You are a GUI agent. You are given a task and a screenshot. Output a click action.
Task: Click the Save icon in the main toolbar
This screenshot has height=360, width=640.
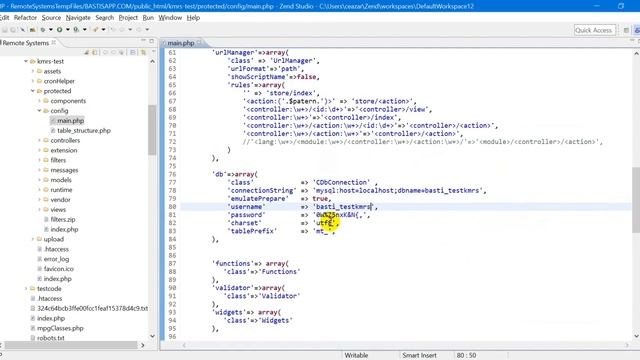[x=4, y=29]
